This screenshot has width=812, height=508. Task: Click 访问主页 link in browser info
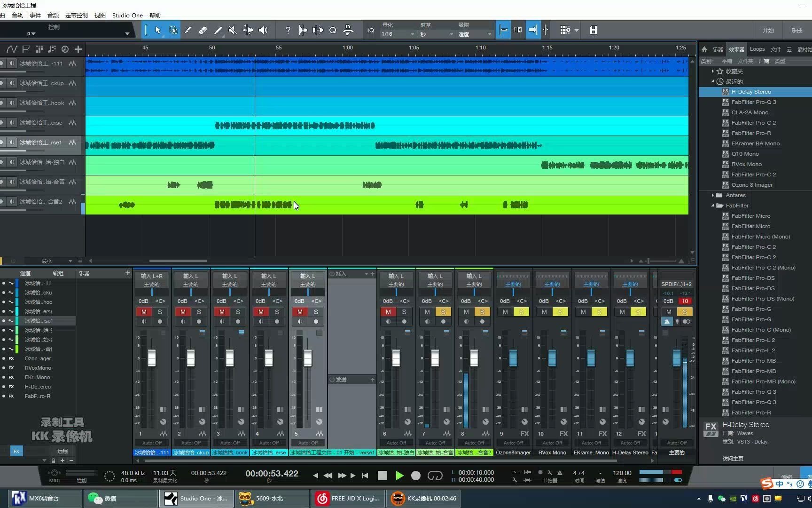(x=733, y=459)
